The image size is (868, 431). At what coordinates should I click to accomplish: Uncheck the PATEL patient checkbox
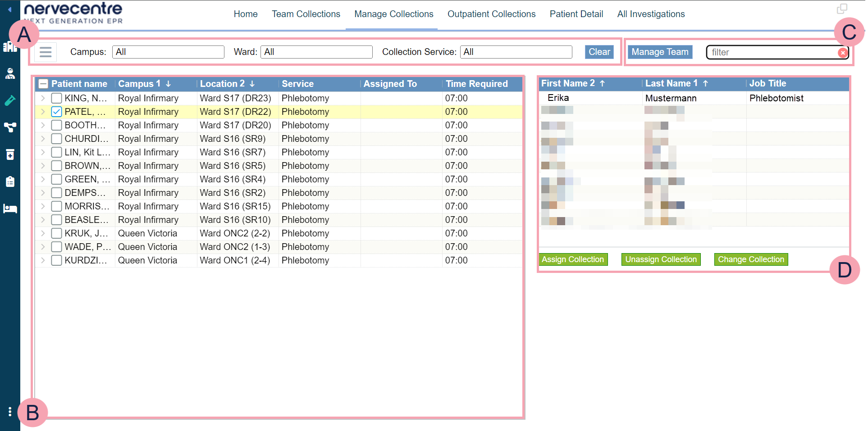[x=56, y=112]
